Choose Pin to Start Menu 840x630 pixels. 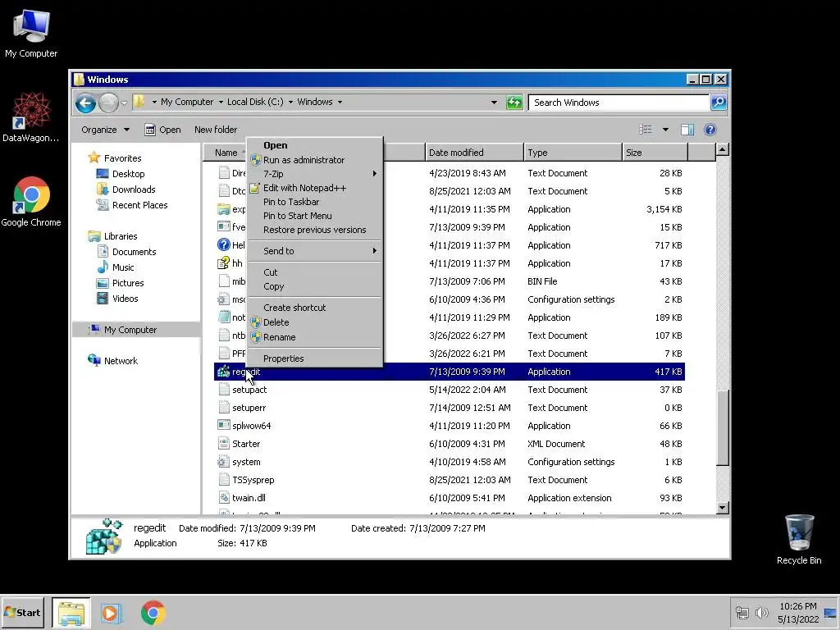tap(314, 216)
